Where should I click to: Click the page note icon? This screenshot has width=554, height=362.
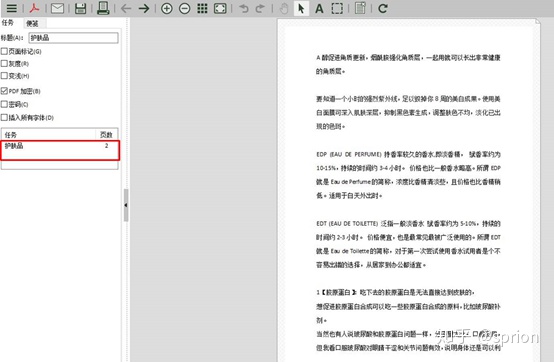pyautogui.click(x=360, y=8)
